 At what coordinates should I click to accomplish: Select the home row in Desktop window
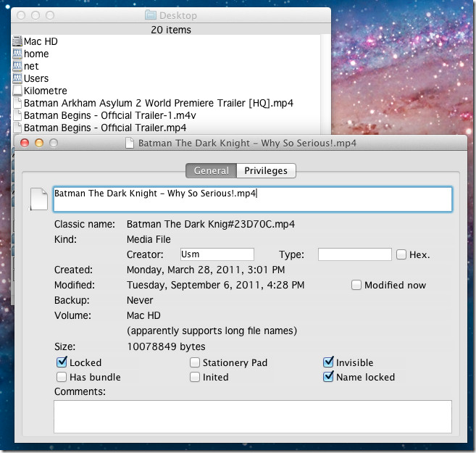point(167,54)
